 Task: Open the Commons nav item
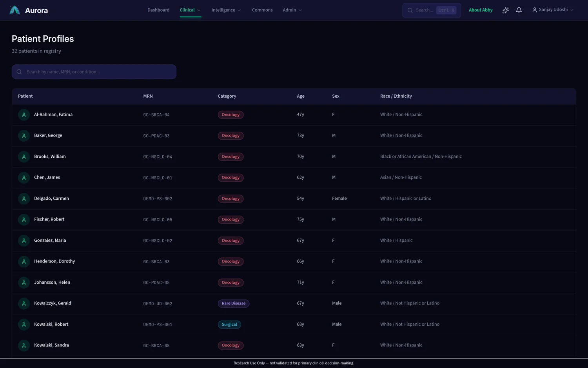[262, 10]
